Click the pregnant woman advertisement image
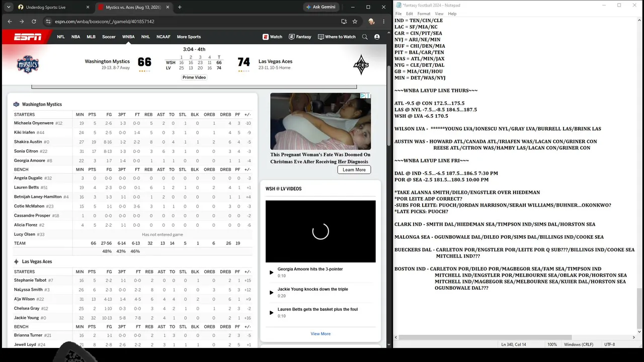The image size is (644, 362). (320, 121)
